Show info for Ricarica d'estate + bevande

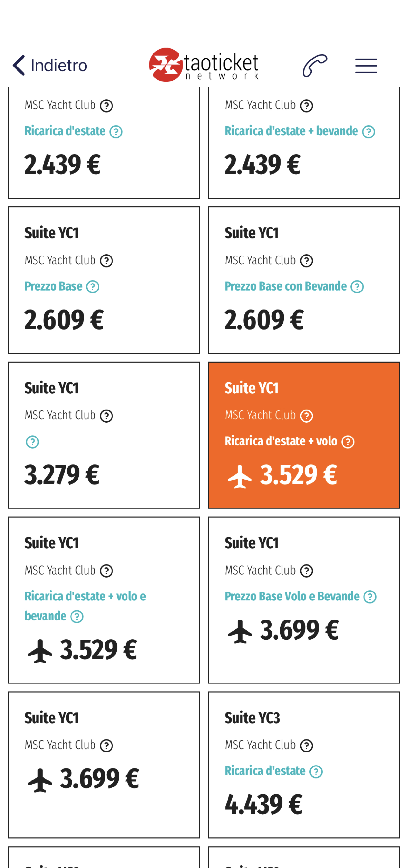[368, 132]
